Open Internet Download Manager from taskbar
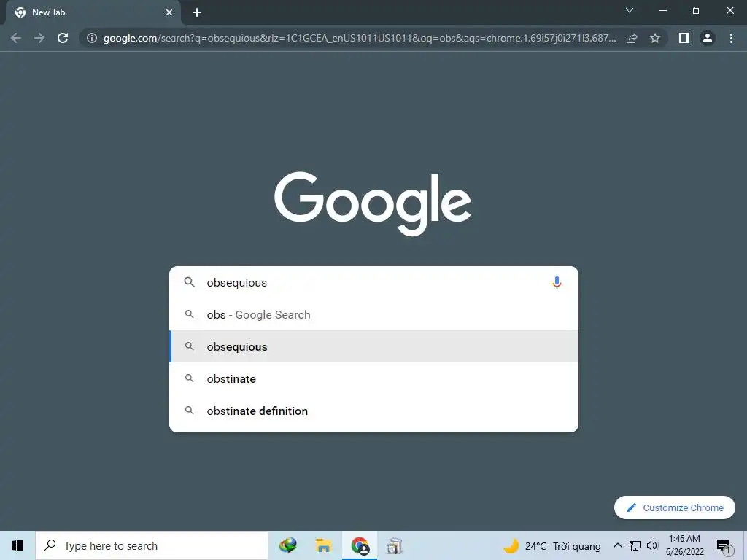The image size is (747, 560). [x=288, y=545]
